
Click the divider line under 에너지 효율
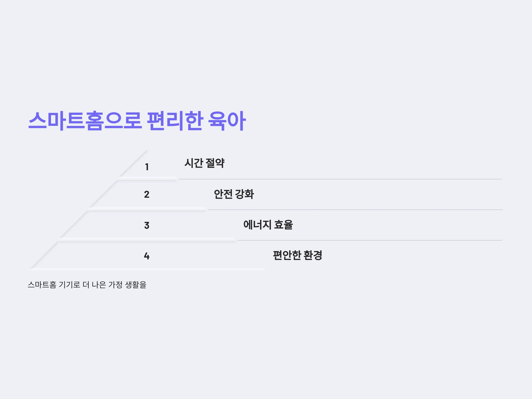(x=370, y=240)
